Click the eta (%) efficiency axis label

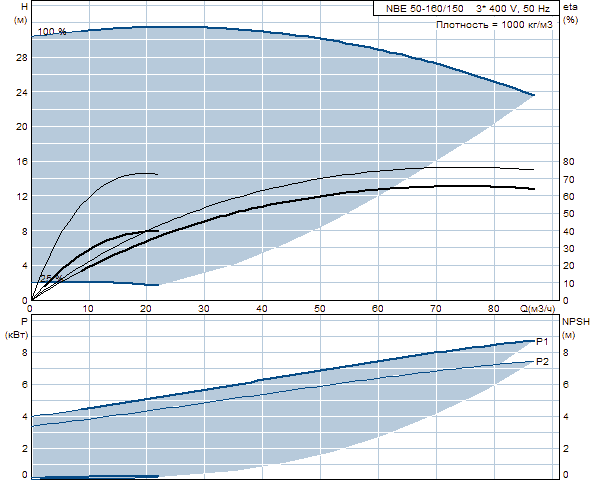(570, 13)
